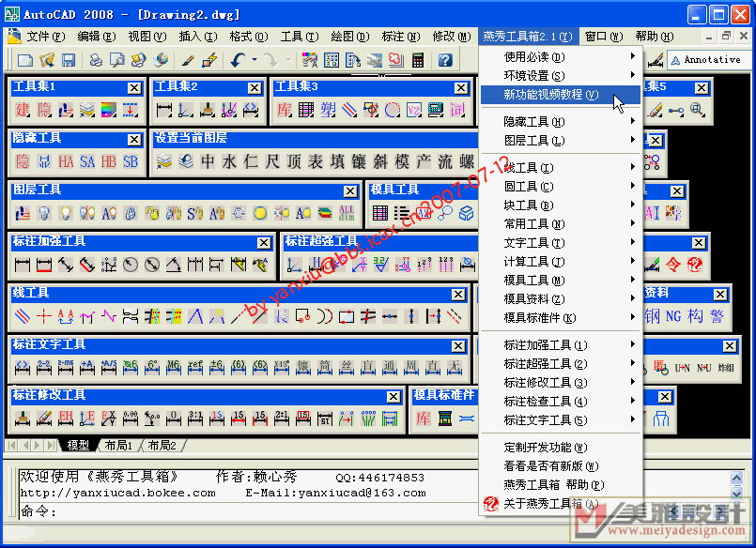Click the Plot printer icon
The width and height of the screenshot is (756, 548).
click(x=96, y=60)
